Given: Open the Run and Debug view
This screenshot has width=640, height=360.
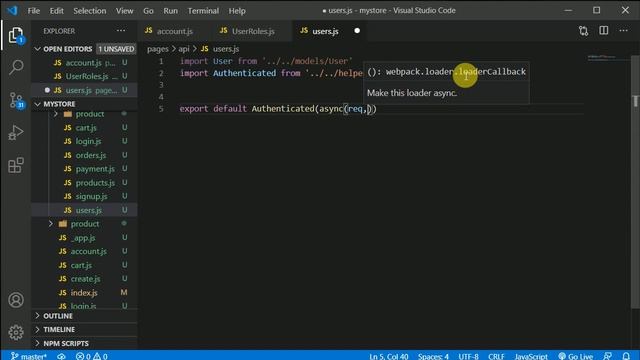Looking at the screenshot, I should tap(16, 133).
